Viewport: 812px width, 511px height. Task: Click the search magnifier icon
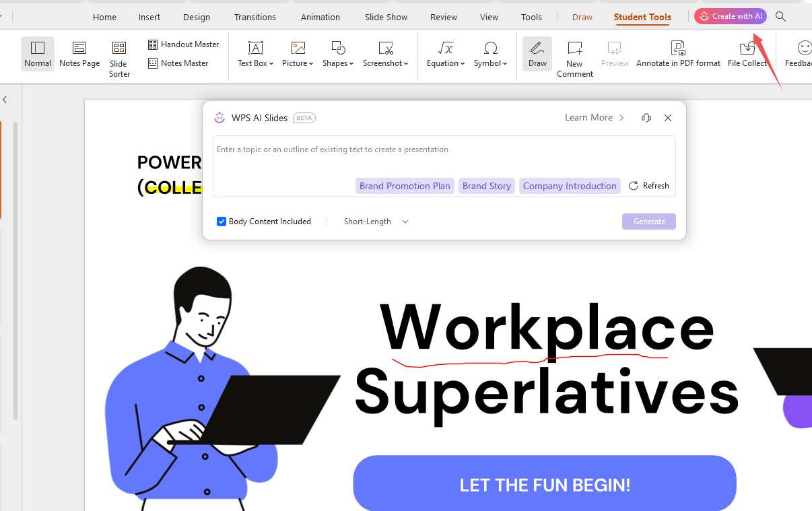pyautogui.click(x=781, y=17)
